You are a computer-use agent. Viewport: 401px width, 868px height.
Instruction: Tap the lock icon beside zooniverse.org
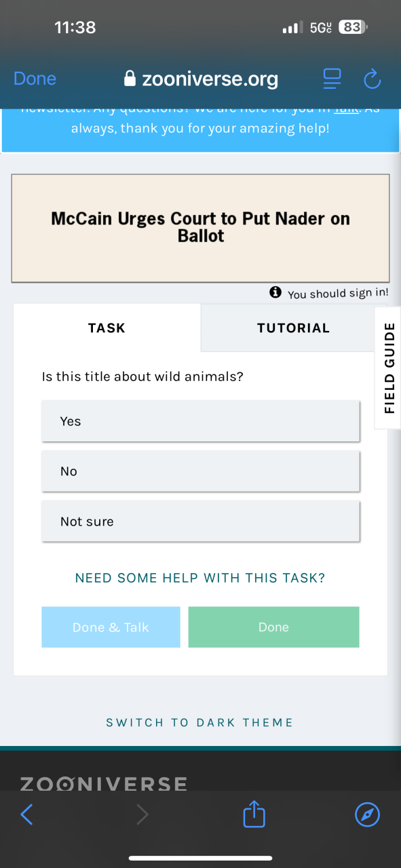(130, 79)
